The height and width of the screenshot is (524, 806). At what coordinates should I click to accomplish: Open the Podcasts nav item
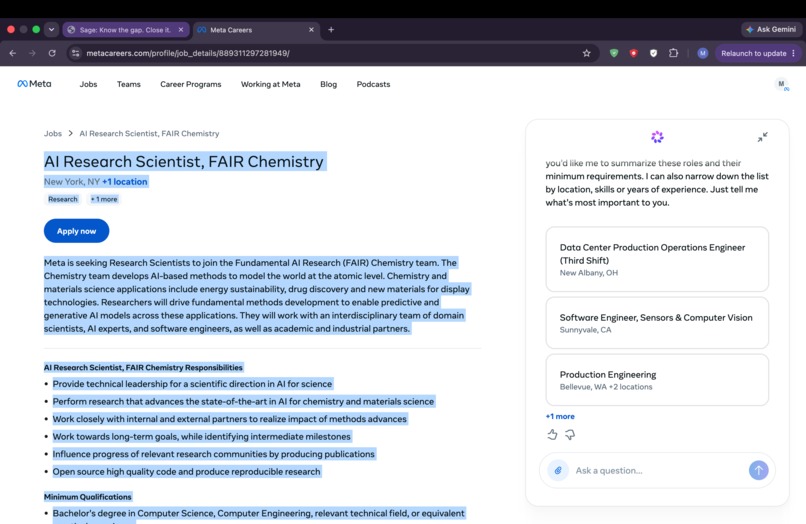[x=373, y=84]
